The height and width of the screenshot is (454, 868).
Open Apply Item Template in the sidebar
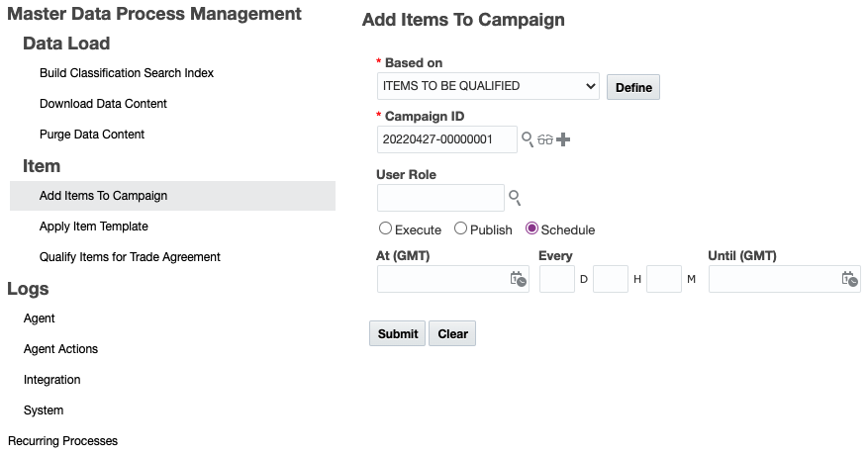tap(94, 227)
